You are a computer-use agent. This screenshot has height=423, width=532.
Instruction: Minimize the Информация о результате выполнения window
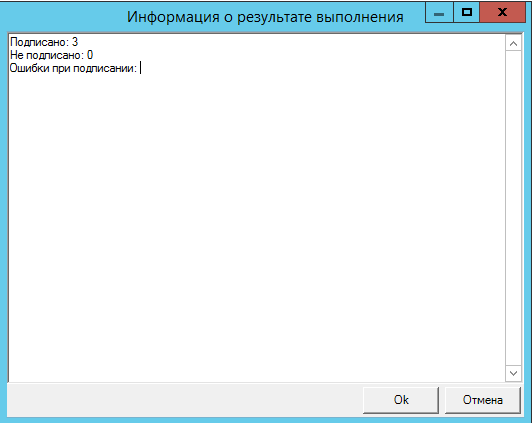439,13
